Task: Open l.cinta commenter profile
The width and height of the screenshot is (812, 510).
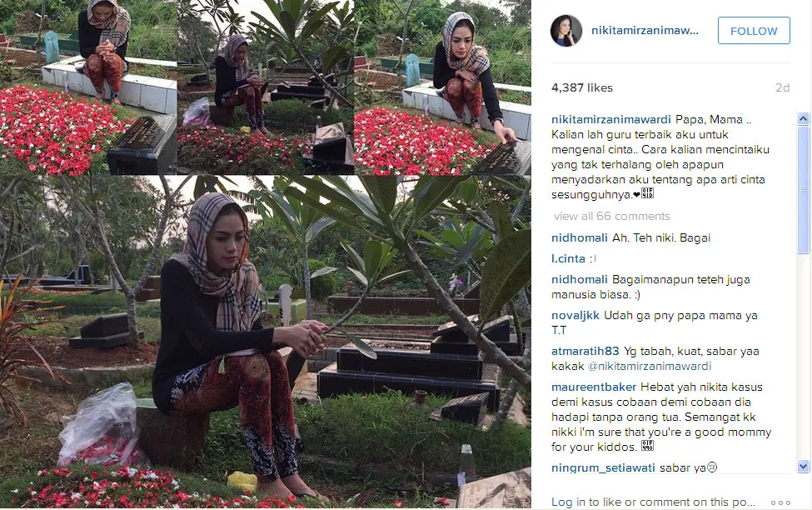Action: tap(568, 258)
